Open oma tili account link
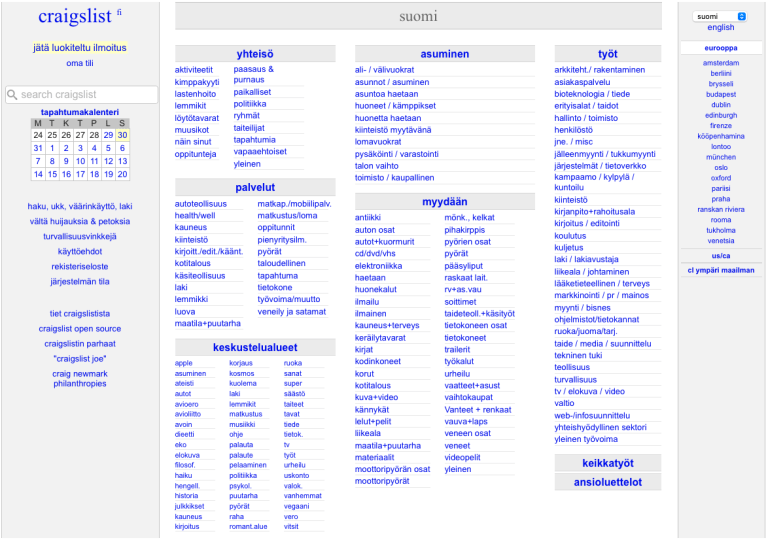The width and height of the screenshot is (768, 540). point(80,63)
